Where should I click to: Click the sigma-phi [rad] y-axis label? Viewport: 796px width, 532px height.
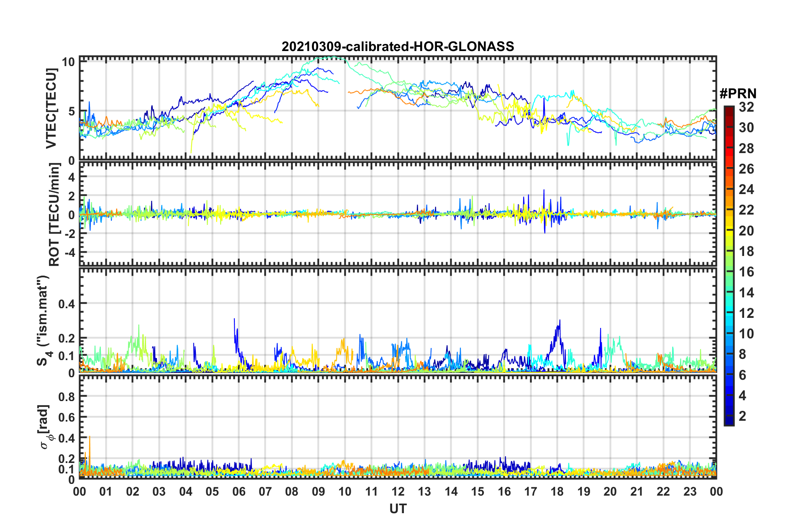45,427
